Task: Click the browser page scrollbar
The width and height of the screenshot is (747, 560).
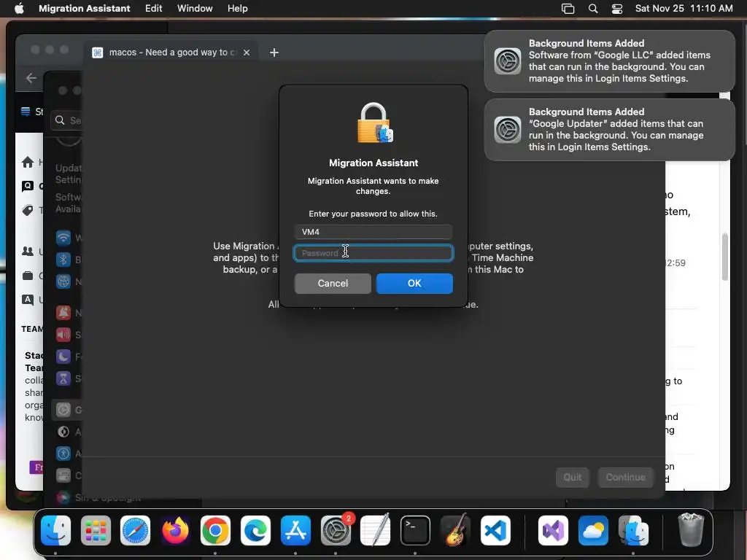Action: (x=724, y=257)
